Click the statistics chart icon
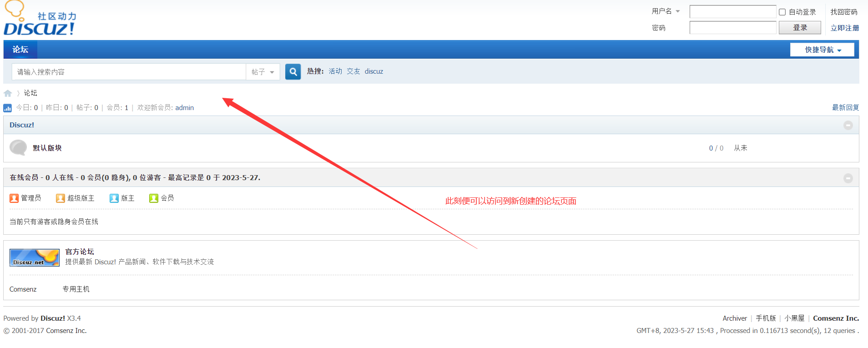Viewport: 868px width, 348px height. 7,108
